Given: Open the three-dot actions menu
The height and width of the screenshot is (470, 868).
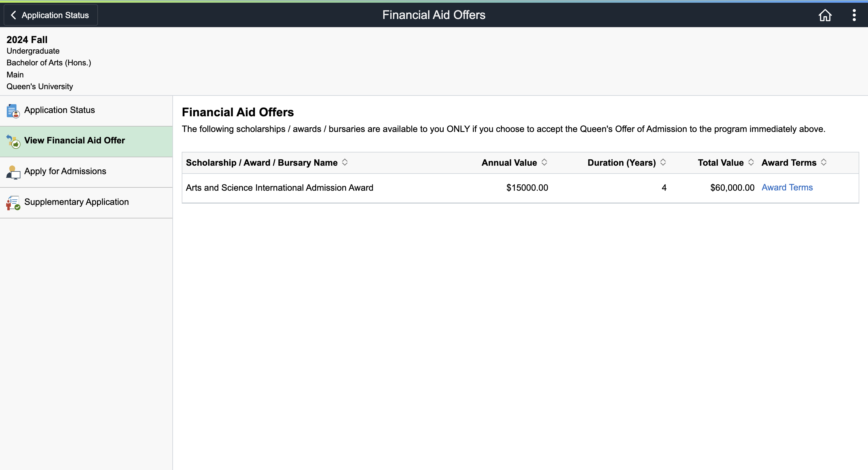Looking at the screenshot, I should [x=854, y=15].
